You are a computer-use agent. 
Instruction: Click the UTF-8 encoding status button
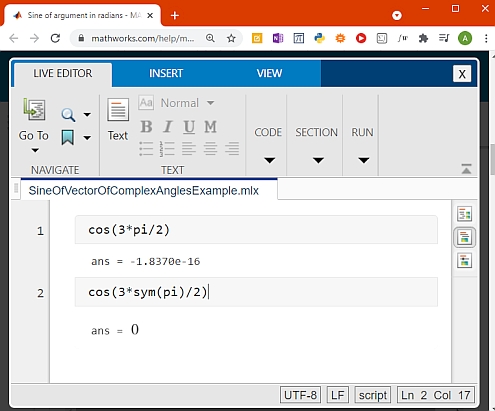click(300, 395)
